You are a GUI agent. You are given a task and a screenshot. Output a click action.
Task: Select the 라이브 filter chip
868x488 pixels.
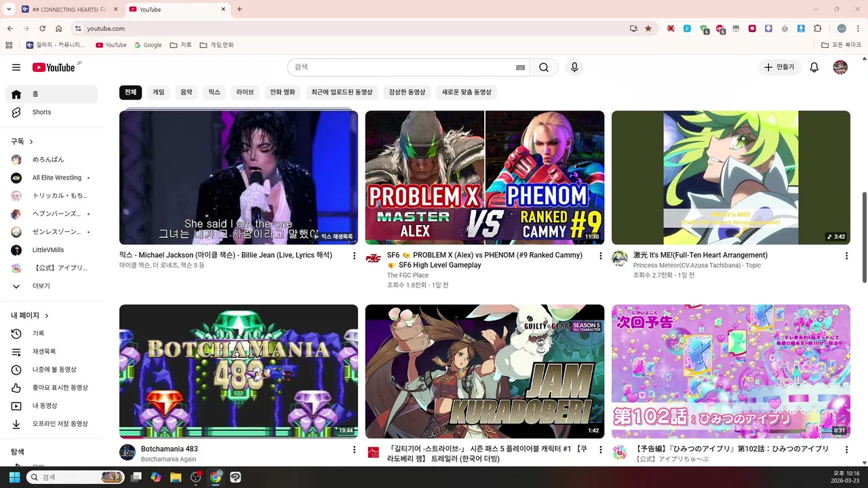[x=245, y=92]
